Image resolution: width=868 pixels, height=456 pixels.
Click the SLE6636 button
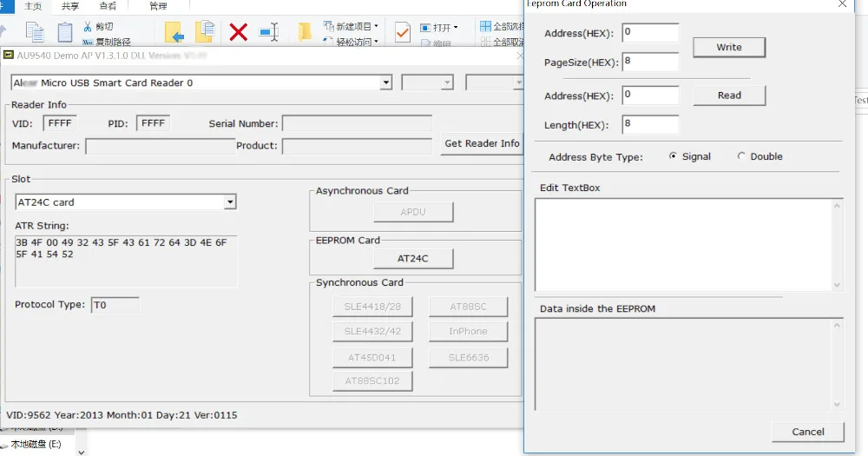point(468,357)
